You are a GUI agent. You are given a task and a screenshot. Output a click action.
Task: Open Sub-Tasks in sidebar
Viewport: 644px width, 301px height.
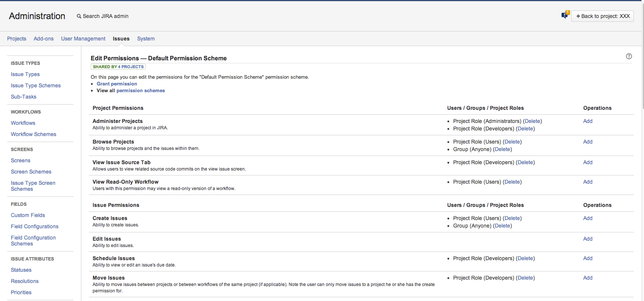pyautogui.click(x=24, y=97)
